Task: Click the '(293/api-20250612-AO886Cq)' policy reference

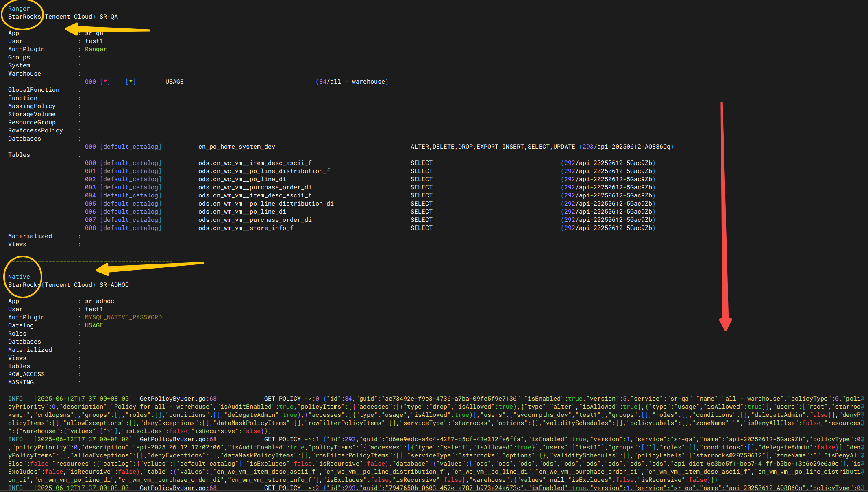Action: click(627, 147)
